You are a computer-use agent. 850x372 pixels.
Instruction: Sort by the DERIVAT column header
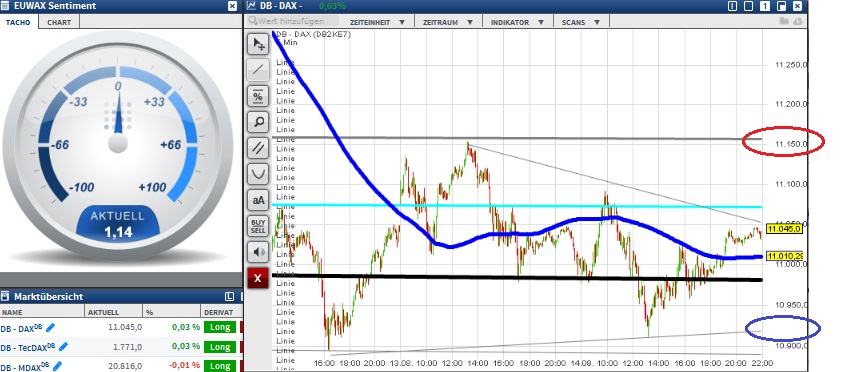[x=219, y=312]
